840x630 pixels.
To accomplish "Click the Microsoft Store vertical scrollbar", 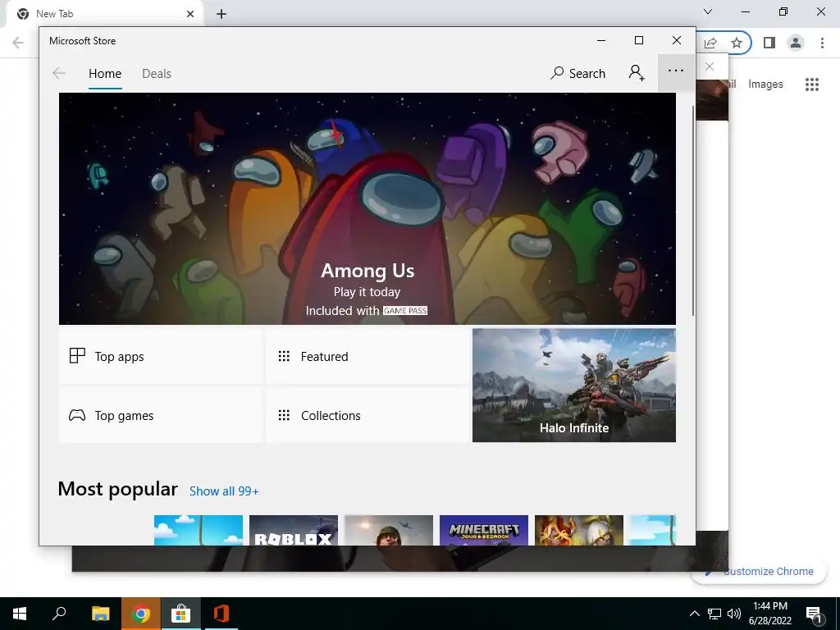I will pyautogui.click(x=693, y=211).
